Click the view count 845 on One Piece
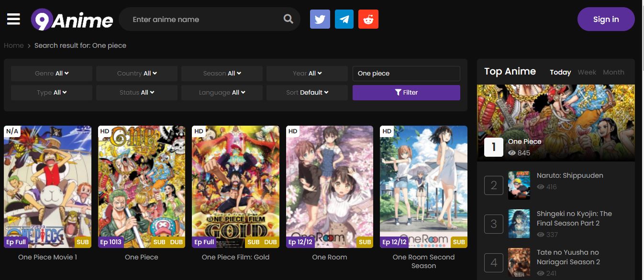 pyautogui.click(x=524, y=153)
